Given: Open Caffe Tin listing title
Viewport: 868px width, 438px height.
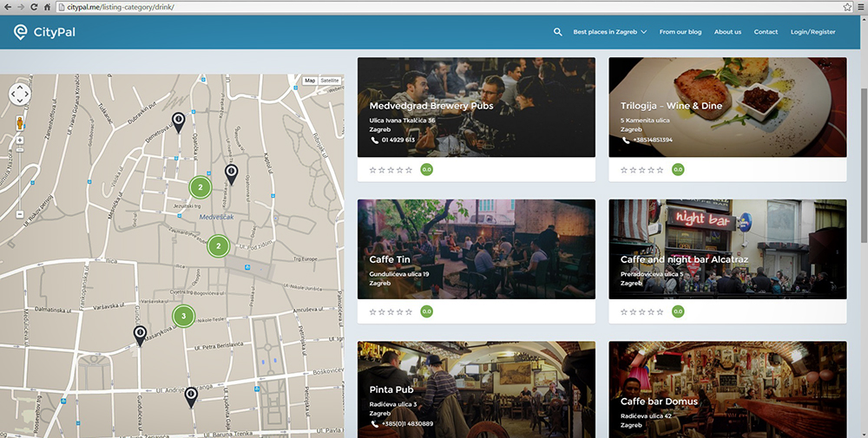Looking at the screenshot, I should click(390, 259).
